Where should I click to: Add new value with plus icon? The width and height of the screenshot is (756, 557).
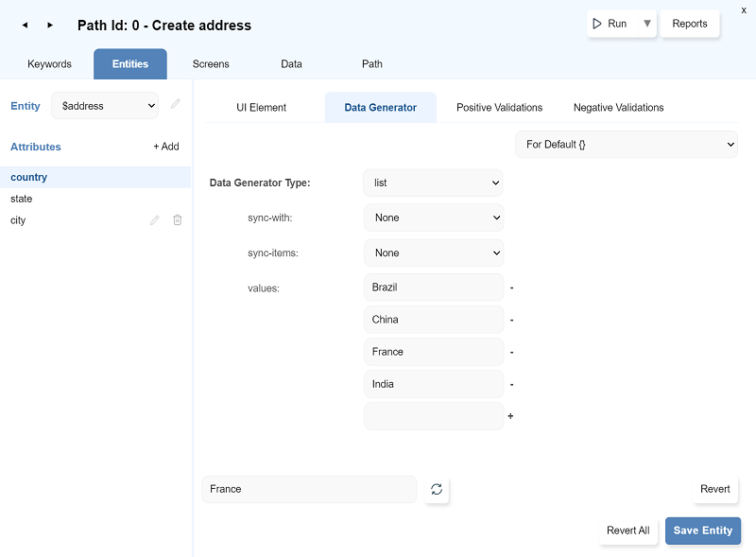coord(511,416)
